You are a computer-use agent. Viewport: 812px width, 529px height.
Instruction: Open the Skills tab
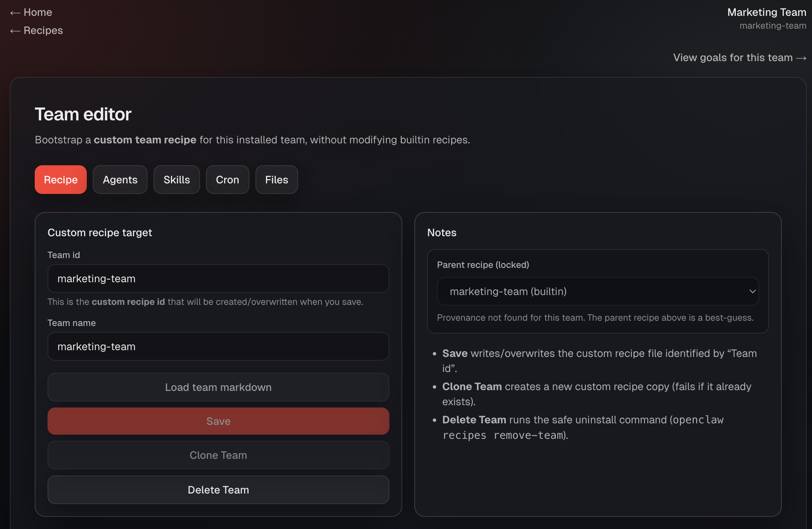[176, 180]
